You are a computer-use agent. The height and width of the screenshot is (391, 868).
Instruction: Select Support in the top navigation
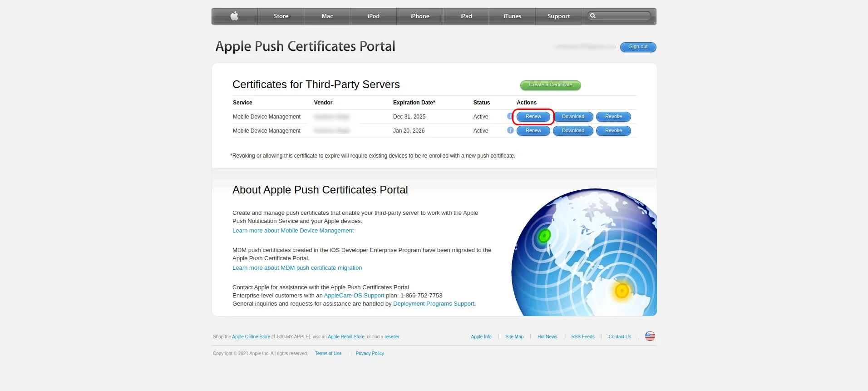[x=558, y=16]
